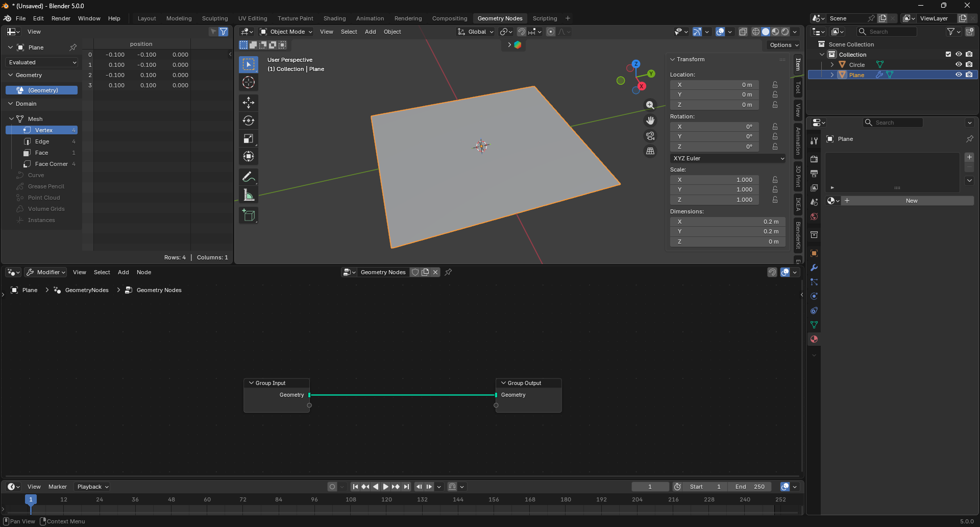This screenshot has height=527, width=980.
Task: Select the 3D Cursor tool
Action: 249,82
